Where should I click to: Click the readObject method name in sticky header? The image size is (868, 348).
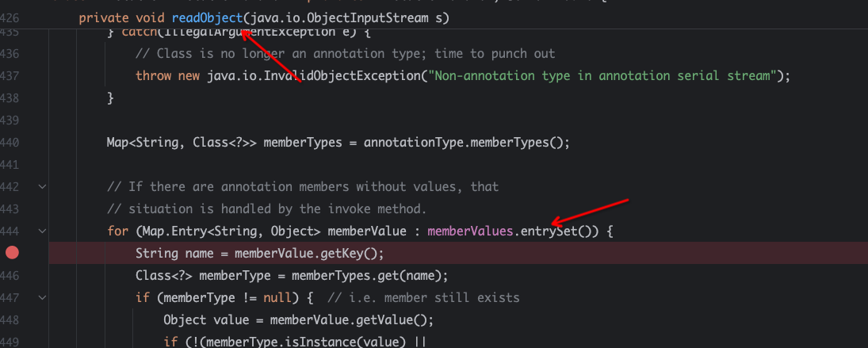click(206, 17)
